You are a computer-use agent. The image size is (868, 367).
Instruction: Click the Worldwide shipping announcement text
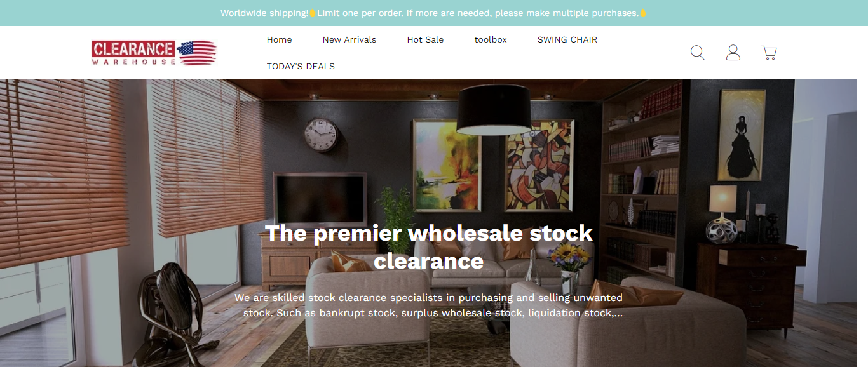click(x=434, y=13)
